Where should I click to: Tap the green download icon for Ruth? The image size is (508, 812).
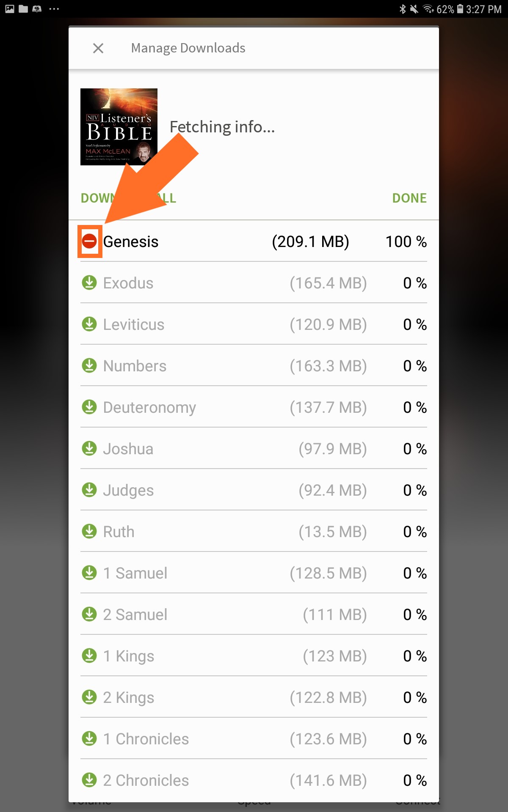[x=89, y=531]
